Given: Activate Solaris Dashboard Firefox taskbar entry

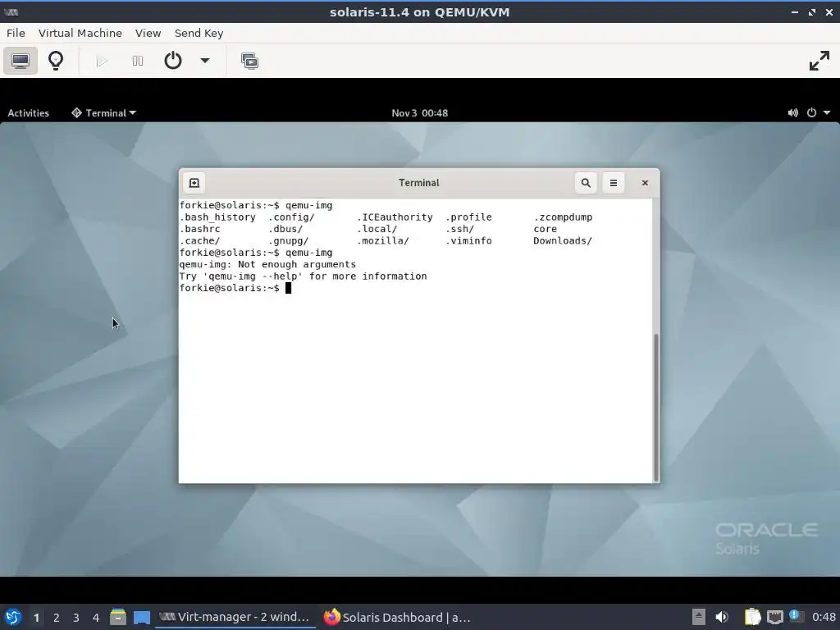Looking at the screenshot, I should coord(398,617).
